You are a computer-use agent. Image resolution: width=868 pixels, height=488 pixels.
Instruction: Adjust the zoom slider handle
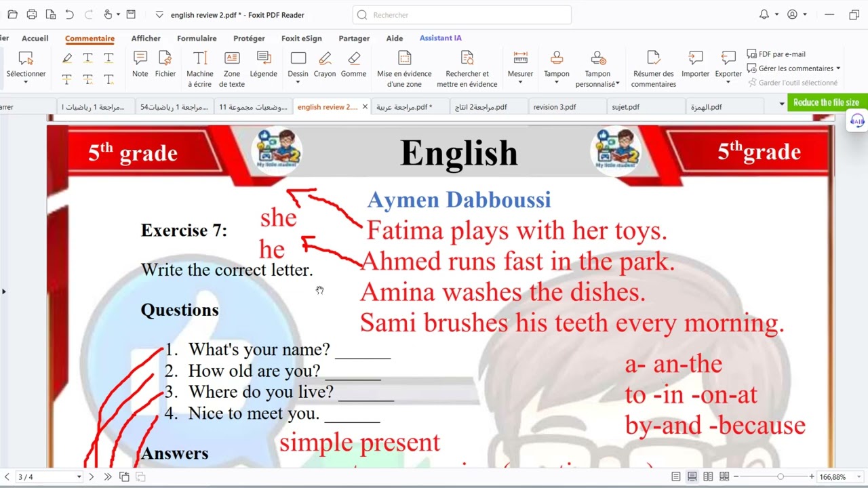pyautogui.click(x=781, y=477)
